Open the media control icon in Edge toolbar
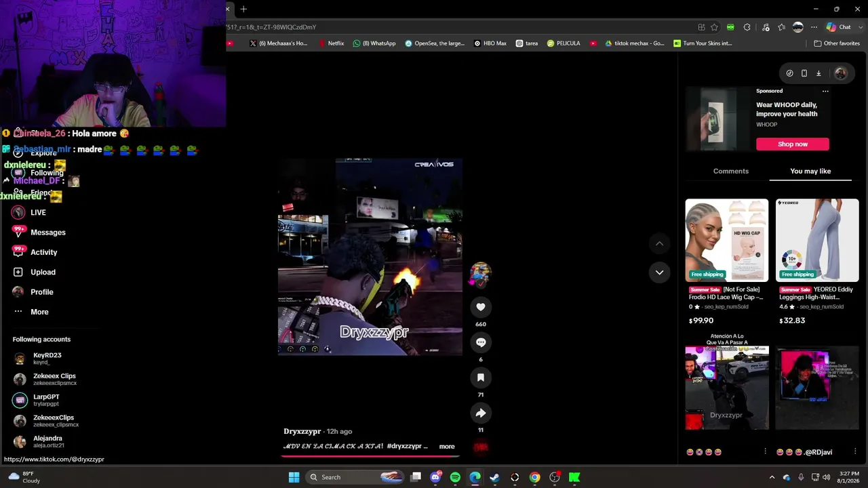 (x=766, y=27)
